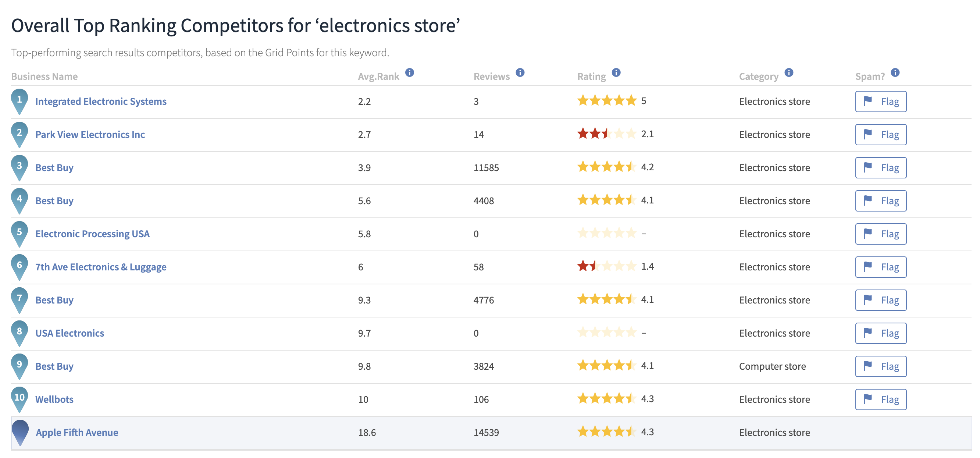The width and height of the screenshot is (980, 458).
Task: Open the info tooltip next to Rating
Action: coord(616,72)
